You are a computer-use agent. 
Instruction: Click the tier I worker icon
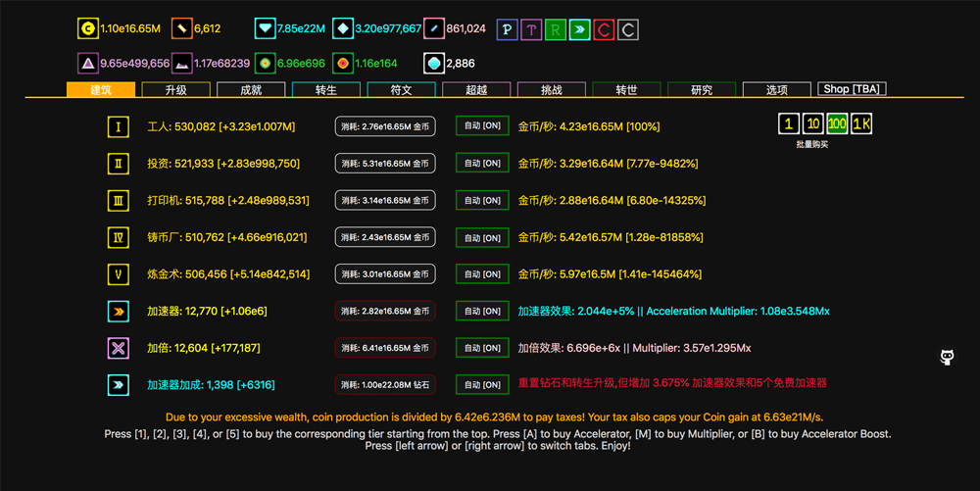tap(119, 127)
